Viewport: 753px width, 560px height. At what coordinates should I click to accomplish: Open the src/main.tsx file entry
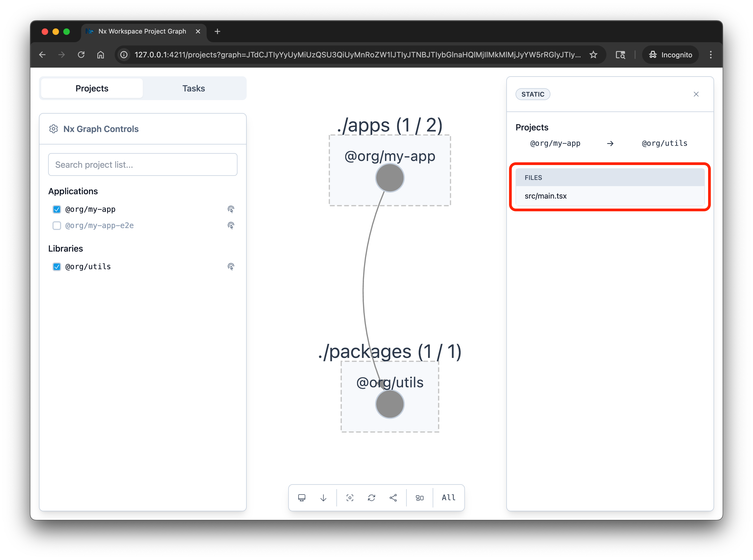click(609, 196)
